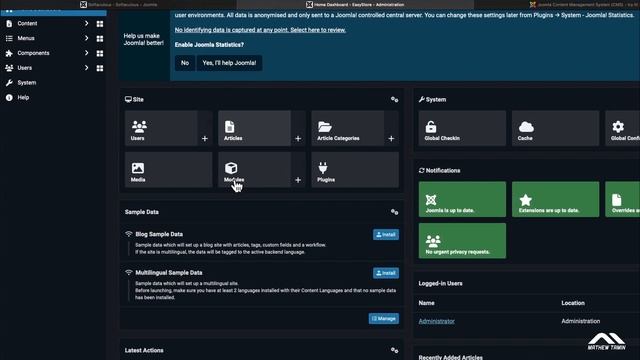Viewport: 640px width, 360px height.
Task: Click the Manage sample data button
Action: (x=384, y=318)
